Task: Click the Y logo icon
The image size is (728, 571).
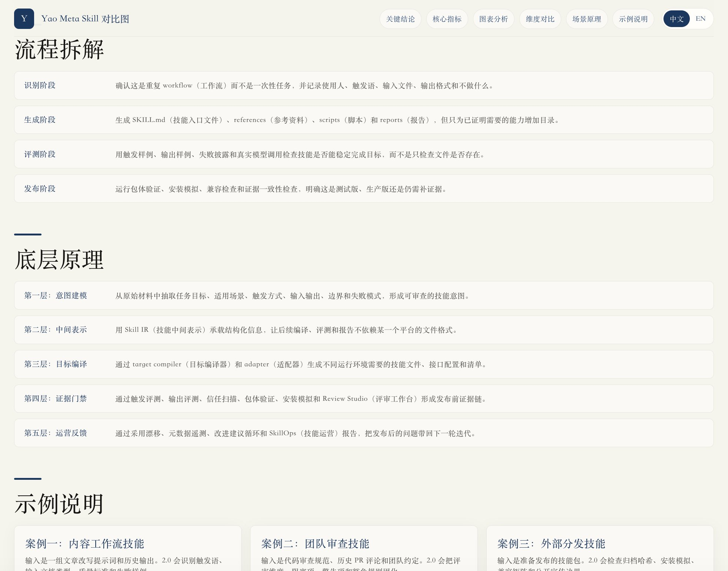Action: [24, 19]
